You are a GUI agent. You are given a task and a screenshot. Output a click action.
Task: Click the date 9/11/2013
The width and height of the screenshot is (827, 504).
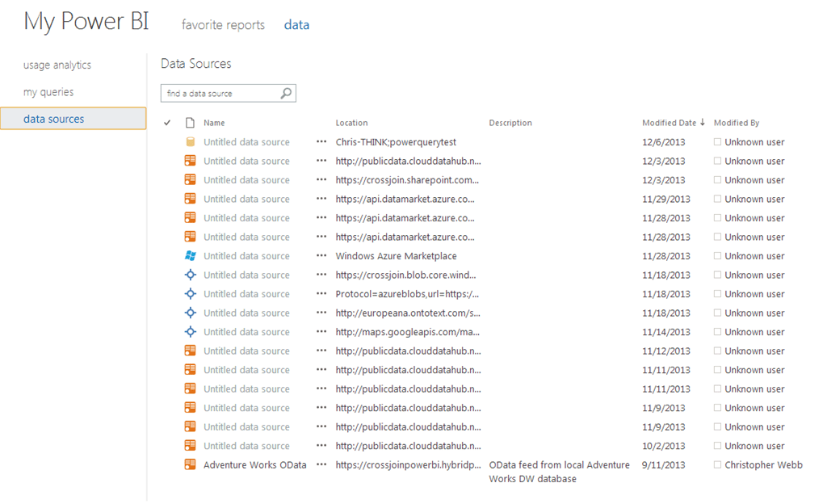[x=664, y=465]
